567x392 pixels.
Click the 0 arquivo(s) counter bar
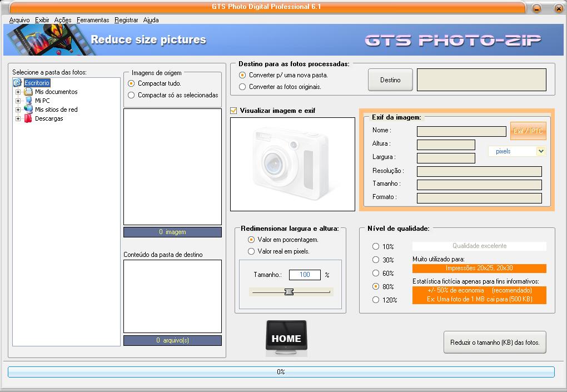[172, 340]
